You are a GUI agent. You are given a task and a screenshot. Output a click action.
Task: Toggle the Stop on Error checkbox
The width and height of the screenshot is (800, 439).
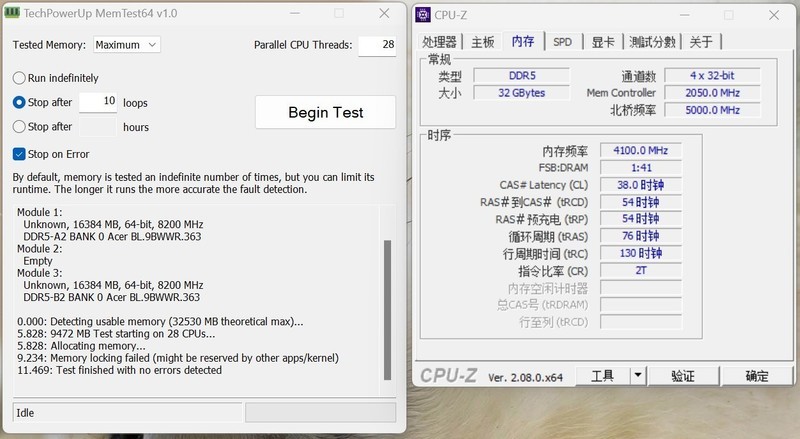[x=19, y=154]
